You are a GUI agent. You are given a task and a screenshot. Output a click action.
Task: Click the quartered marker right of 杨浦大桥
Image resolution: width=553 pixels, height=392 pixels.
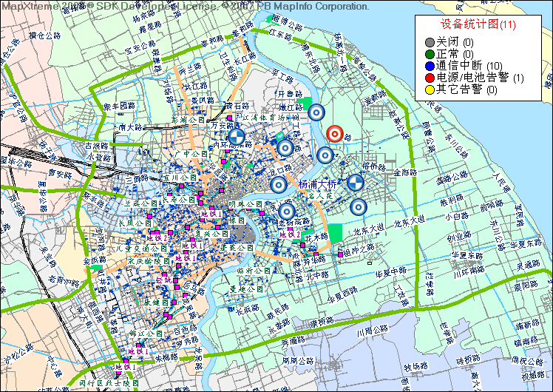[355, 183]
